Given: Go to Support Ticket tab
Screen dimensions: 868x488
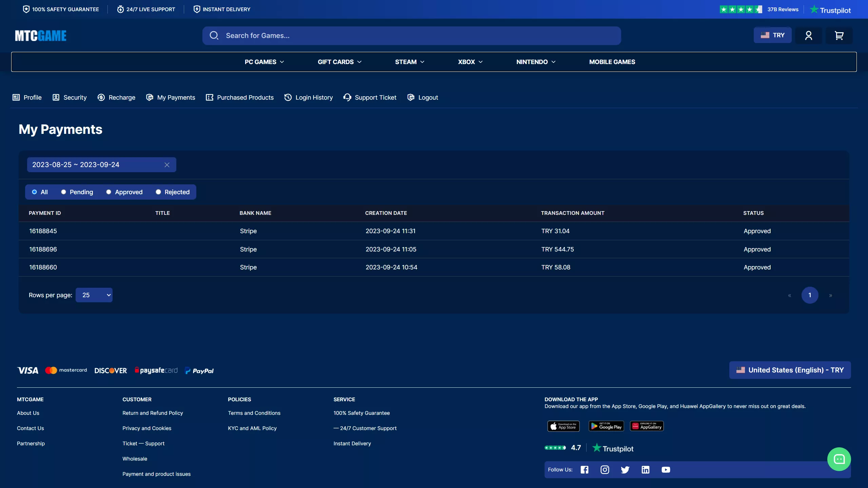Looking at the screenshot, I should point(370,98).
